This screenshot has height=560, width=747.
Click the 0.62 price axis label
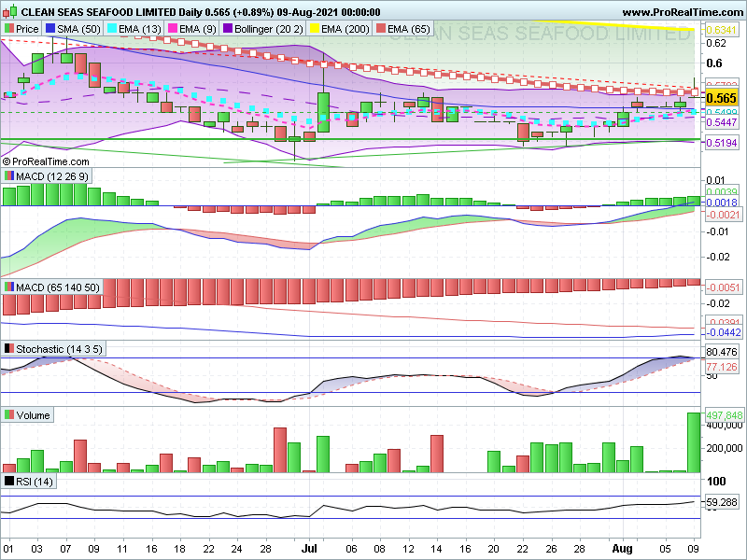pos(716,43)
